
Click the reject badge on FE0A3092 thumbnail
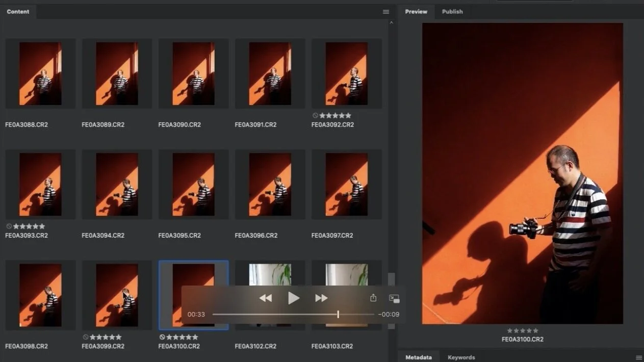tap(315, 115)
